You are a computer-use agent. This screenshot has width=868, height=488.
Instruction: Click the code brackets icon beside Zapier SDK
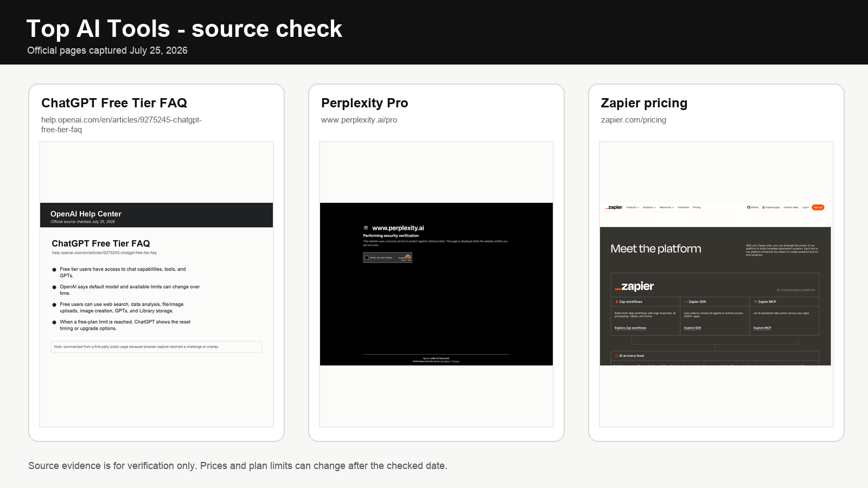[686, 301]
